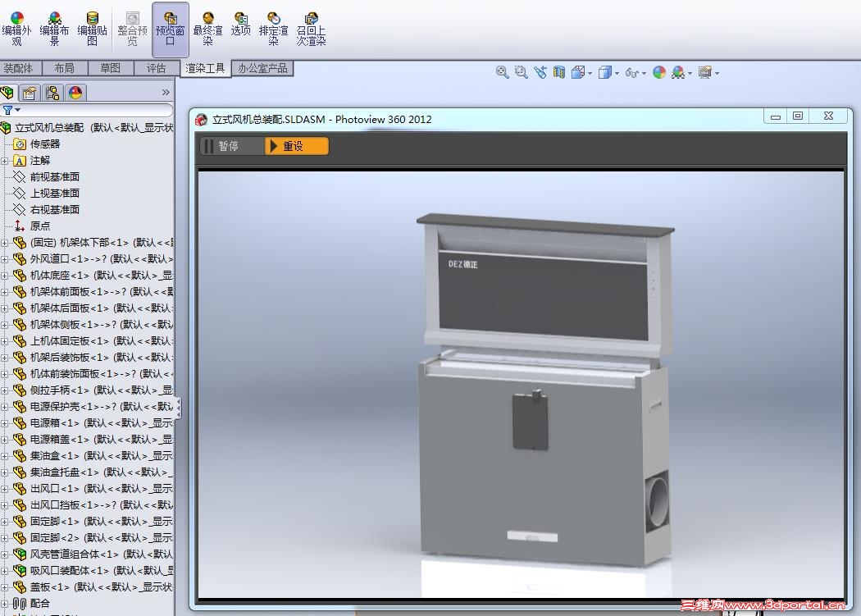Screen dimensions: 861x616
Task: Click Hide/Show Items glasses icon
Action: coord(632,72)
